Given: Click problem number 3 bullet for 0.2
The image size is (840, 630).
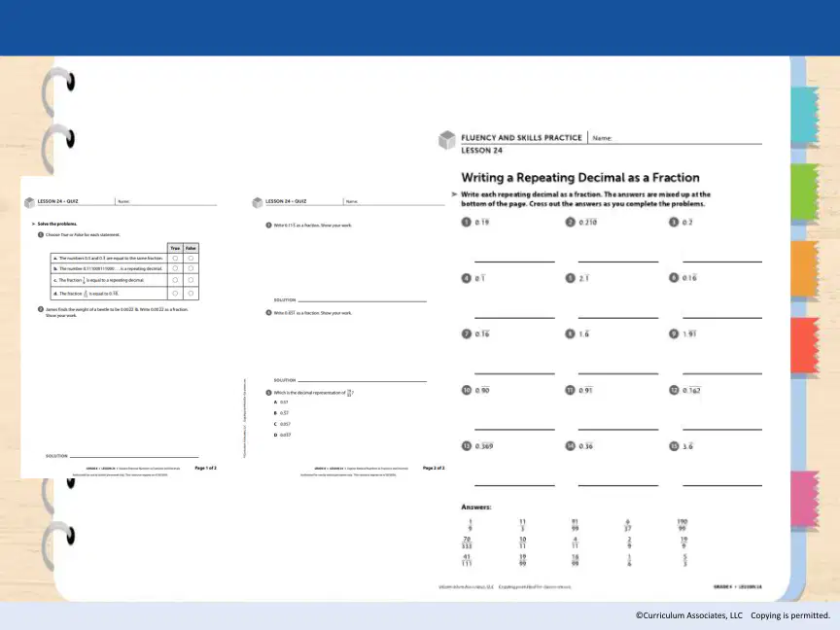Looking at the screenshot, I should (674, 223).
